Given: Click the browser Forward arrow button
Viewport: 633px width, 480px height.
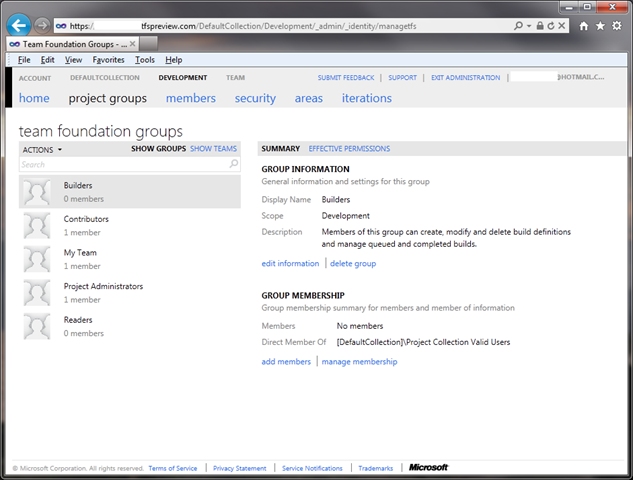Looking at the screenshot, I should (x=43, y=25).
